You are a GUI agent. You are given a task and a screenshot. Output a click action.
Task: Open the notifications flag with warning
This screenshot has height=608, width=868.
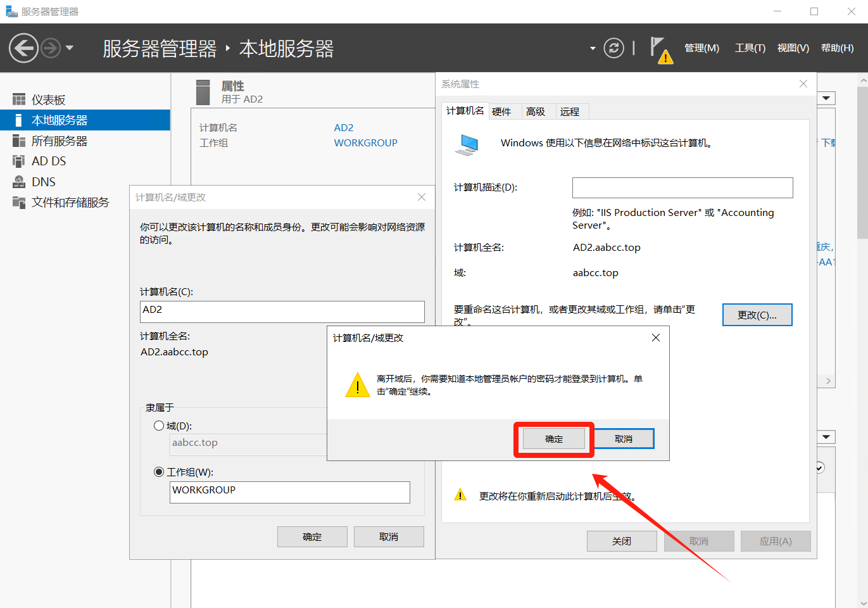click(x=660, y=49)
